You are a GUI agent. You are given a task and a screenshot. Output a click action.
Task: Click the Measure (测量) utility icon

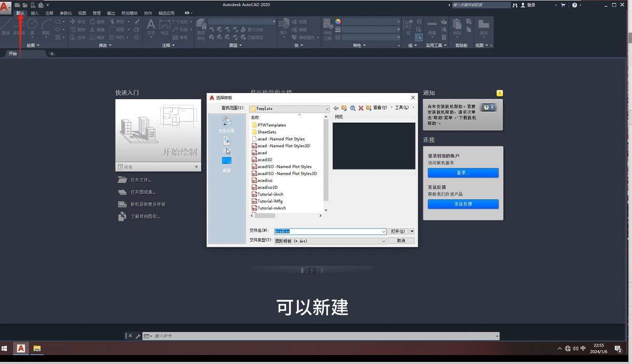coord(432,26)
